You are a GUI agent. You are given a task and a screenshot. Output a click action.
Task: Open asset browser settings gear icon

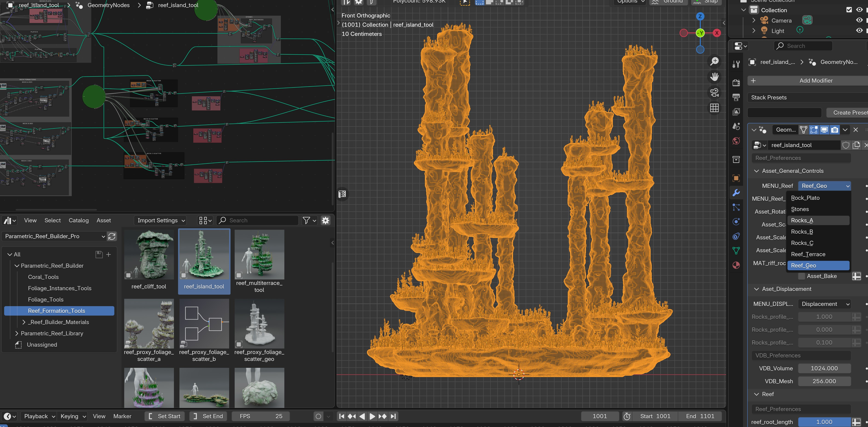326,221
